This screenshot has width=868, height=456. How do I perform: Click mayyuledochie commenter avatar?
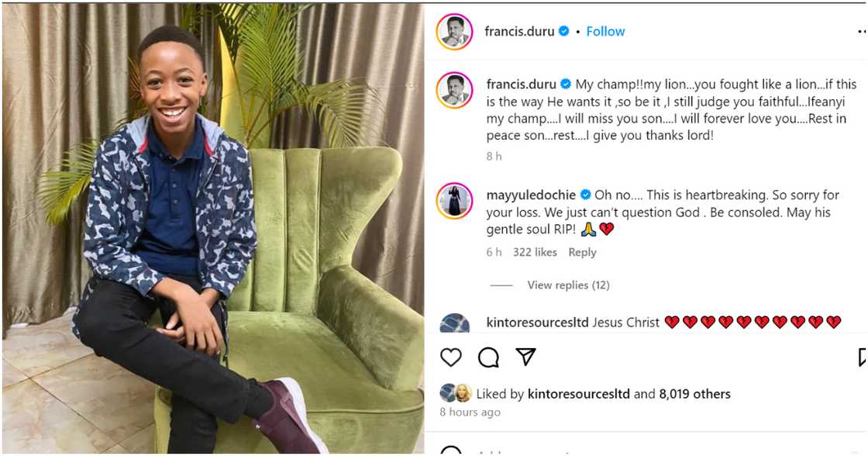[454, 201]
